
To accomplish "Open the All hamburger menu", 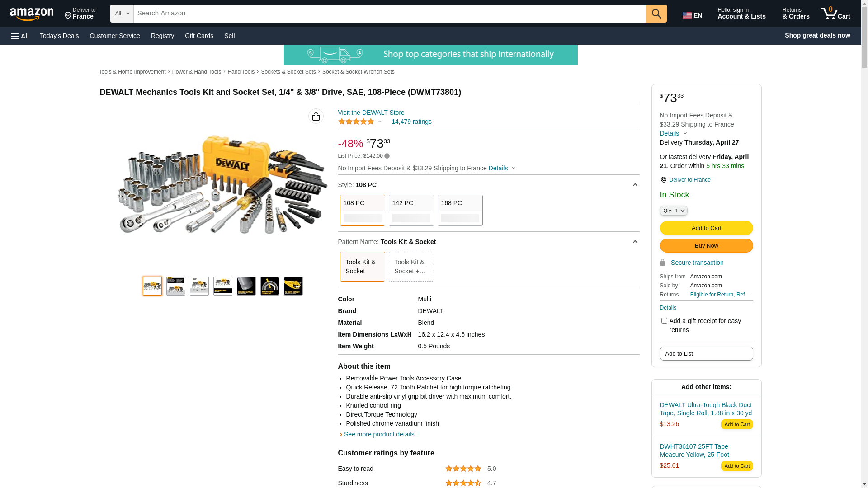I will [x=20, y=36].
